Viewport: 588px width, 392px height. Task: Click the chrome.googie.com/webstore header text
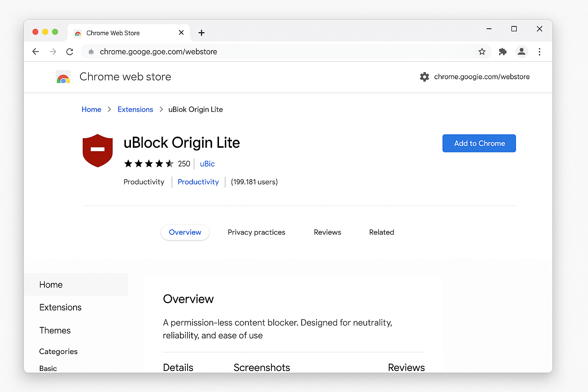(x=482, y=77)
